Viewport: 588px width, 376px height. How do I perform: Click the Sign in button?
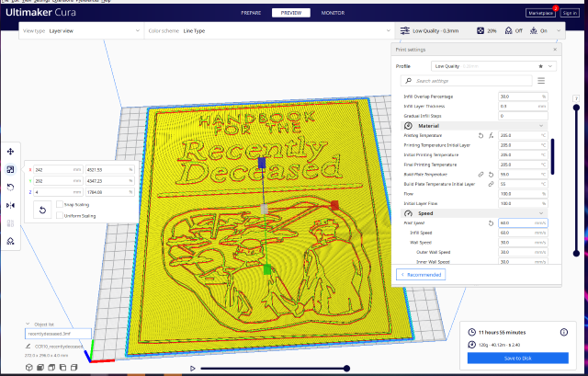tap(570, 13)
